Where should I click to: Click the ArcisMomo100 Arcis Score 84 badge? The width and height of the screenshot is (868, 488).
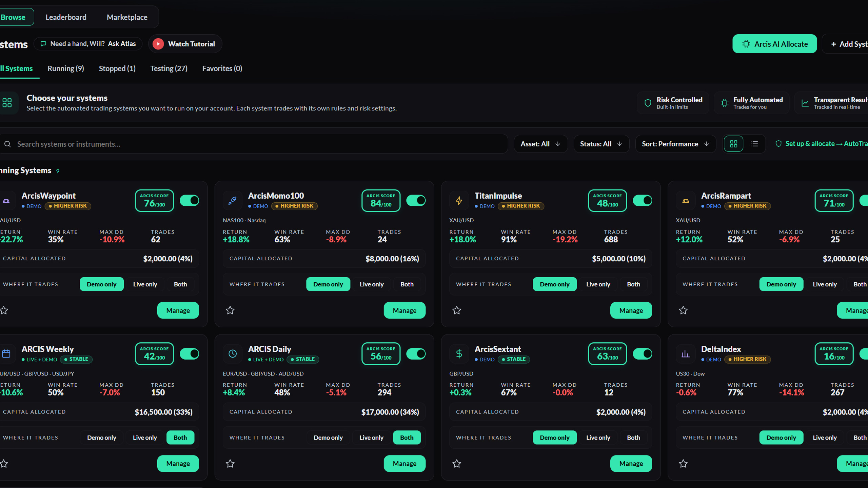pyautogui.click(x=381, y=201)
